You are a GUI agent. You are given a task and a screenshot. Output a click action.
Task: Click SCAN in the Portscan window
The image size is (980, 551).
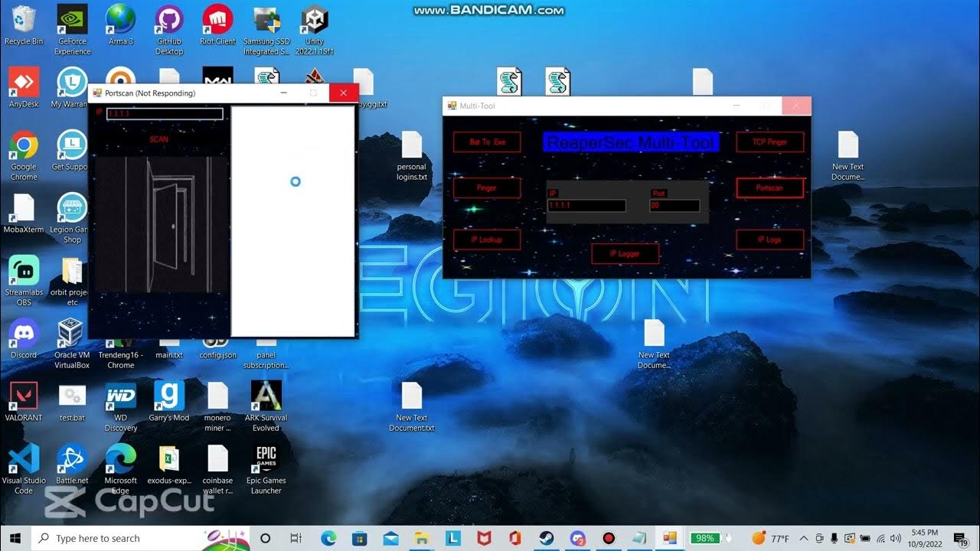(158, 139)
